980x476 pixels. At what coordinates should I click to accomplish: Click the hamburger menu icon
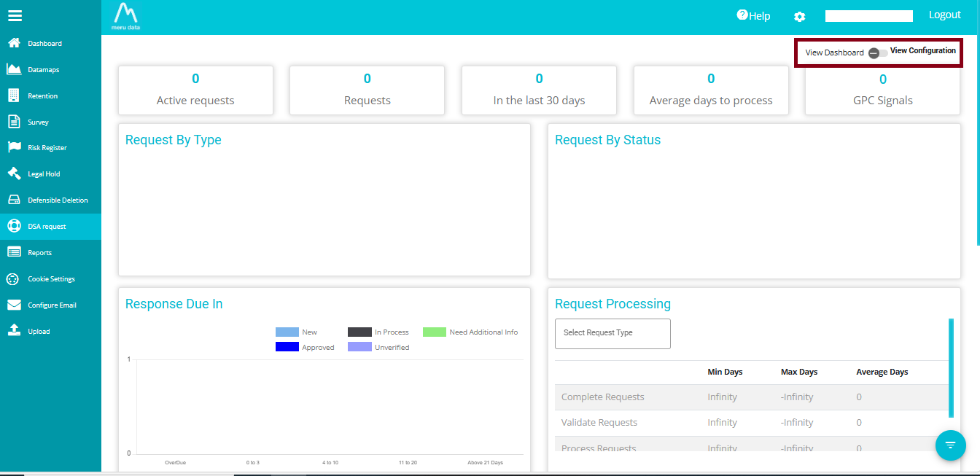coord(15,15)
